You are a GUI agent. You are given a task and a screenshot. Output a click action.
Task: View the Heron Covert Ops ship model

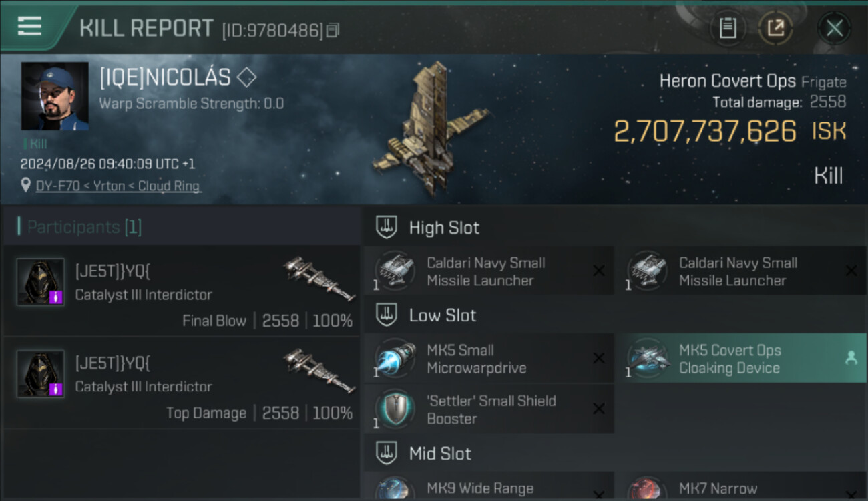(x=429, y=129)
